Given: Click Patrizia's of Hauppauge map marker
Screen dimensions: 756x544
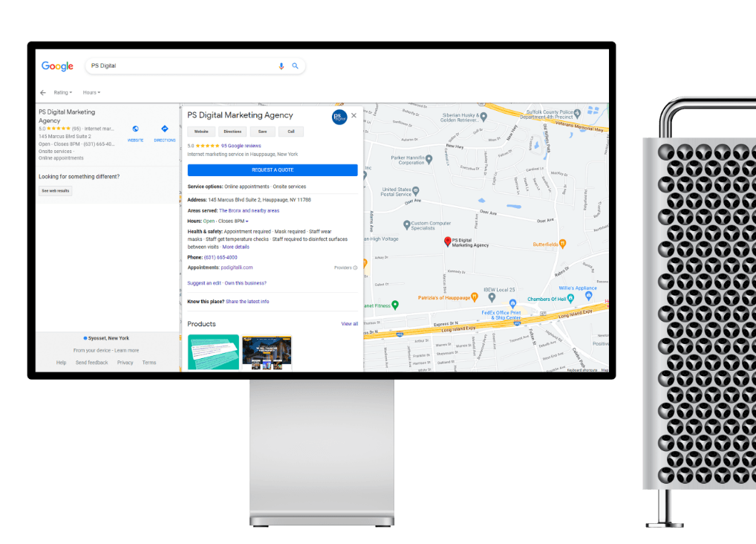Looking at the screenshot, I should coord(475,297).
